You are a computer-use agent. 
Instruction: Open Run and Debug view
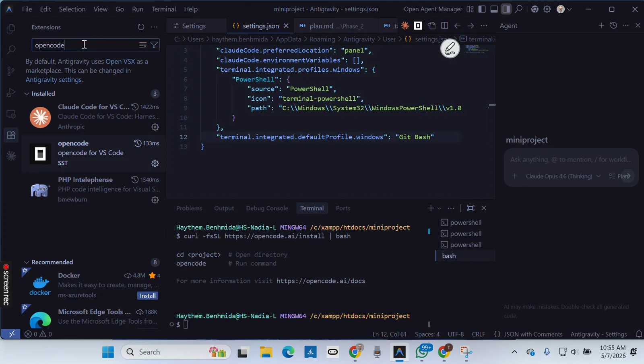[11, 93]
